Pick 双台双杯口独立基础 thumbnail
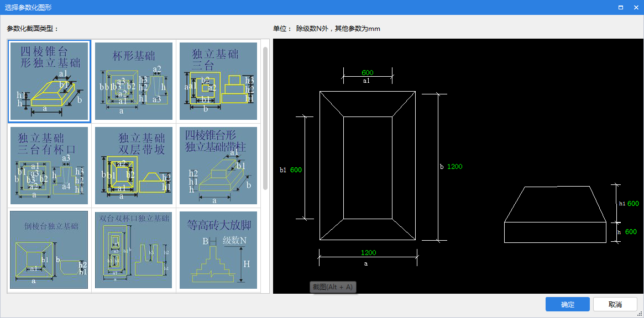Image resolution: width=644 pixels, height=318 pixels. pyautogui.click(x=133, y=250)
